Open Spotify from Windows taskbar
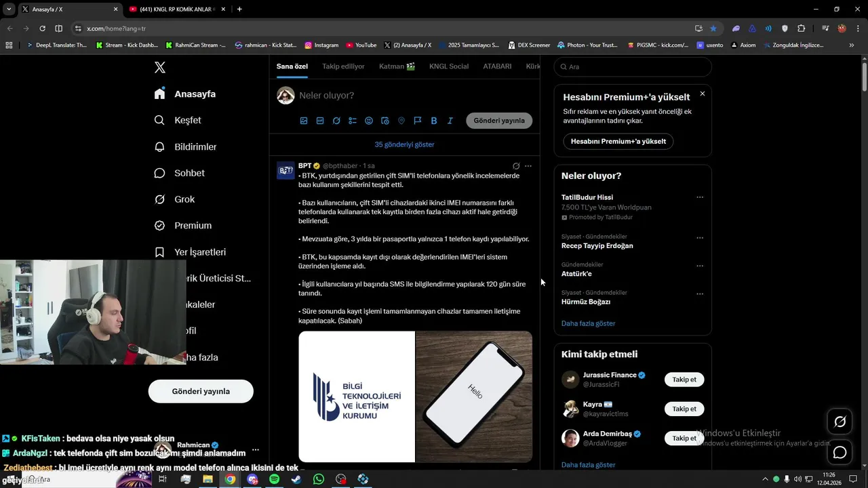The image size is (868, 488). point(274,479)
